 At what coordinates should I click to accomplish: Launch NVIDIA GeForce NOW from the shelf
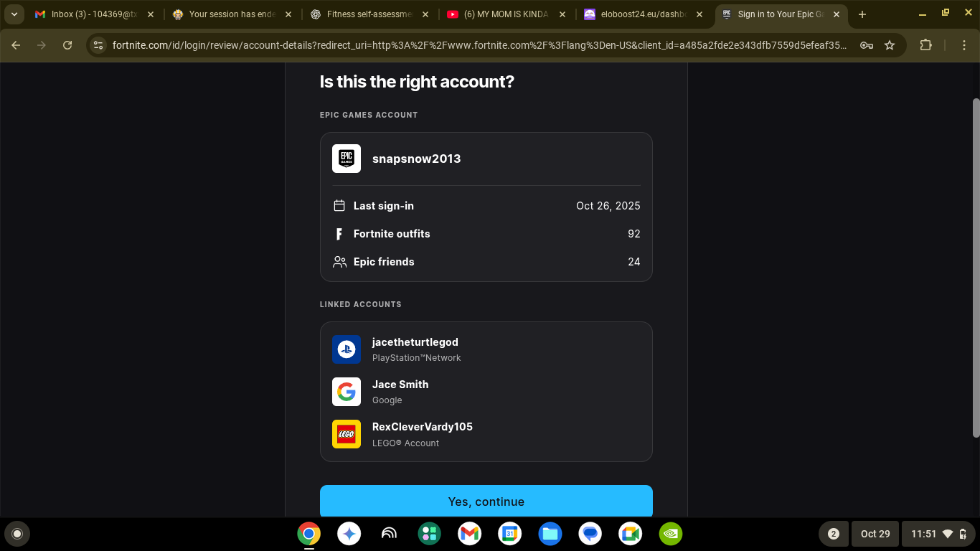pos(671,534)
